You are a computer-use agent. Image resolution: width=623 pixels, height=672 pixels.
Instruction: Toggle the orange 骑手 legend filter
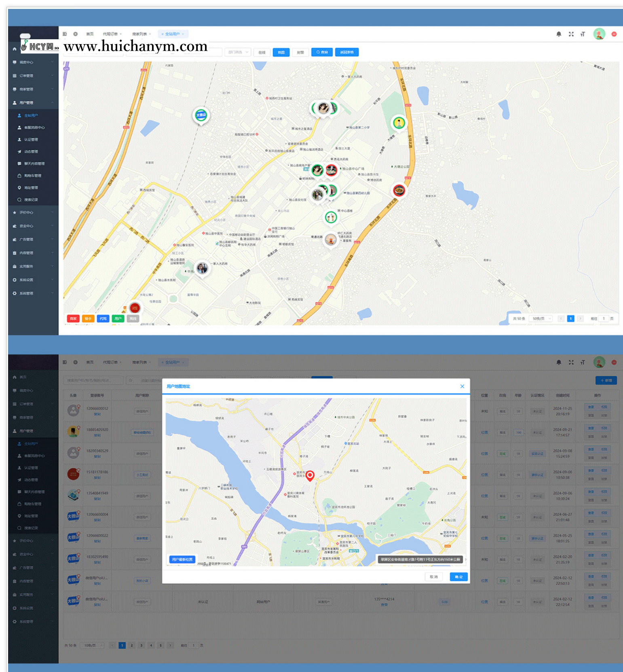pos(88,319)
